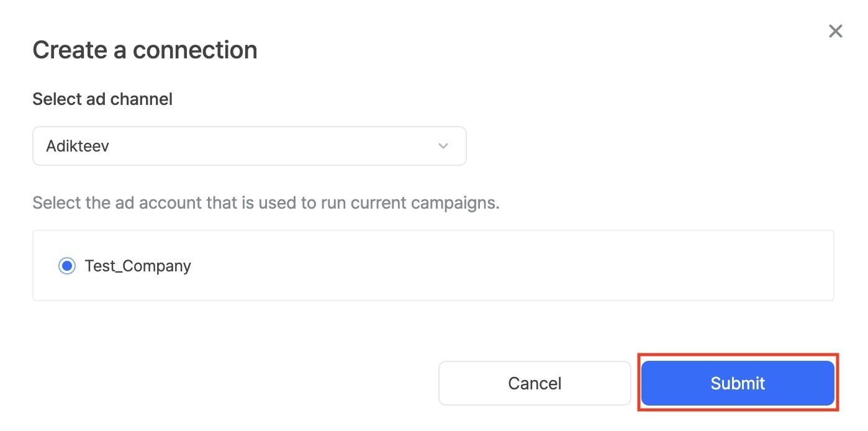Show ad channel options via down arrow
This screenshot has width=868, height=431.
[443, 146]
